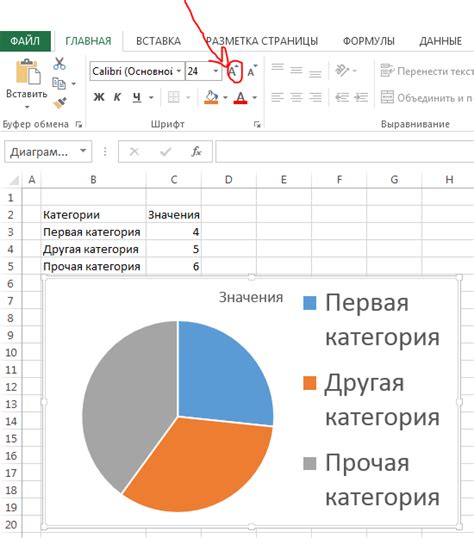Screen dimensions: 474x538
Task: Click the Borders icon
Action: point(173,97)
